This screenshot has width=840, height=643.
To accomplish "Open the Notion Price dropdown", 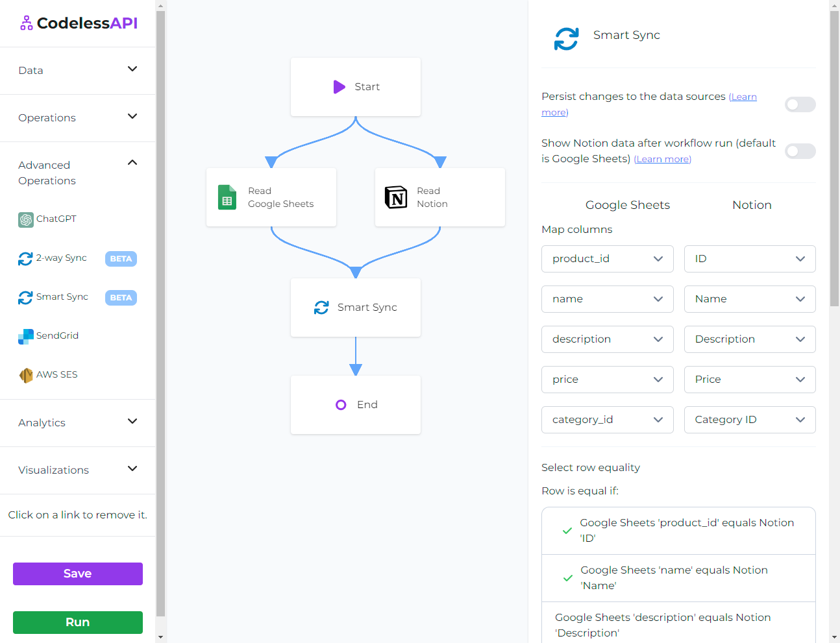I will point(750,380).
